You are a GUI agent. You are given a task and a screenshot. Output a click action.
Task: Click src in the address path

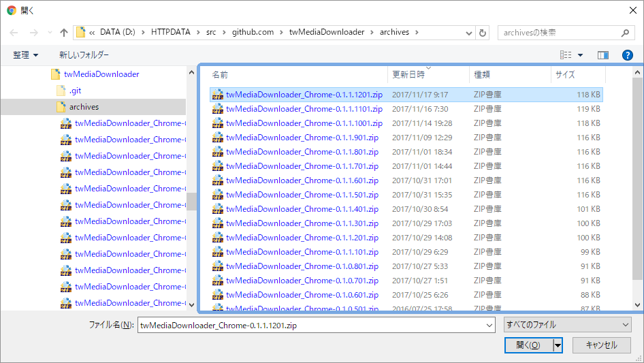pyautogui.click(x=211, y=32)
